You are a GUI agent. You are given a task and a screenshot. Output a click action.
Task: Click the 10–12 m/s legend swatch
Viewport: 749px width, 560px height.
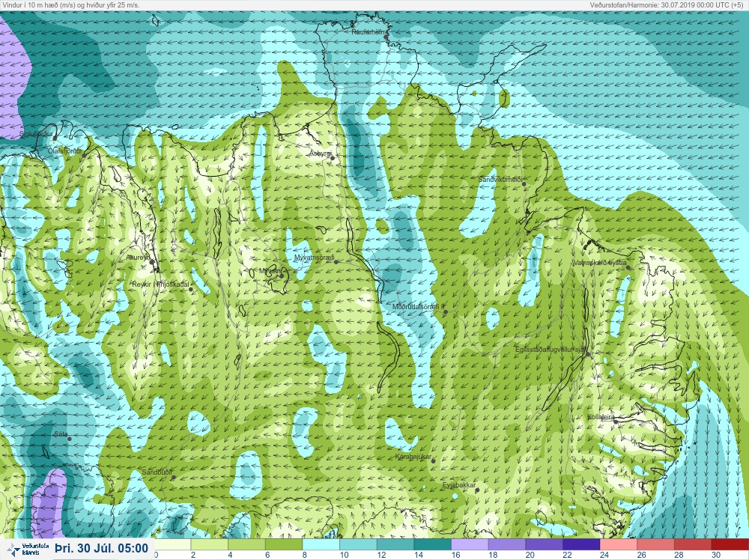click(x=359, y=544)
